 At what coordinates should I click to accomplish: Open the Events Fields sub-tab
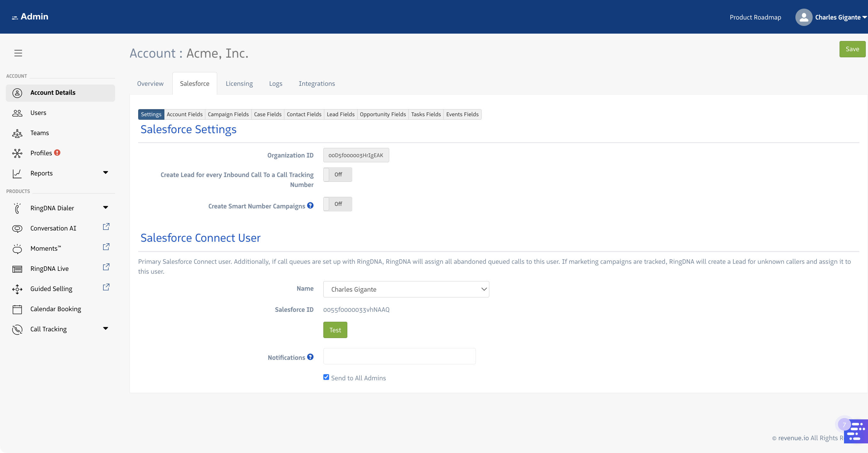(x=462, y=114)
